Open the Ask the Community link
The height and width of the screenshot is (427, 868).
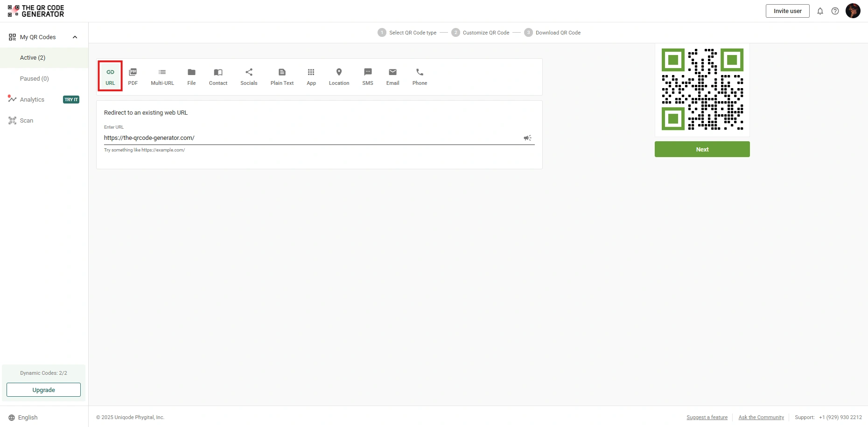click(761, 418)
